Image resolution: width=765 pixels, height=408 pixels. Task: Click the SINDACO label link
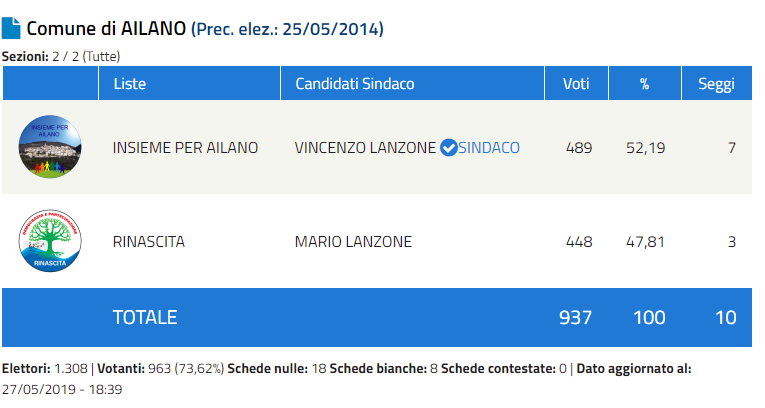pyautogui.click(x=489, y=148)
